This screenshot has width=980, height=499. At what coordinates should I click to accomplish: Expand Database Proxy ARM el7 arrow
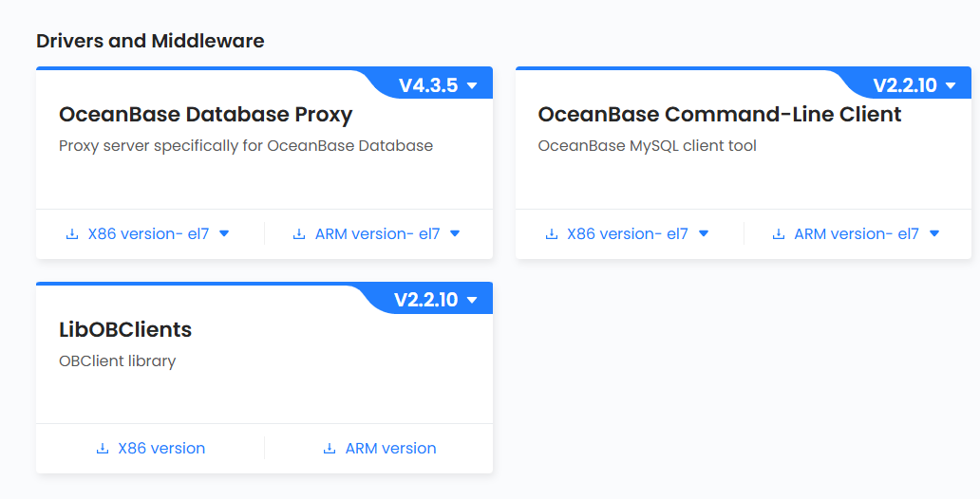(455, 233)
